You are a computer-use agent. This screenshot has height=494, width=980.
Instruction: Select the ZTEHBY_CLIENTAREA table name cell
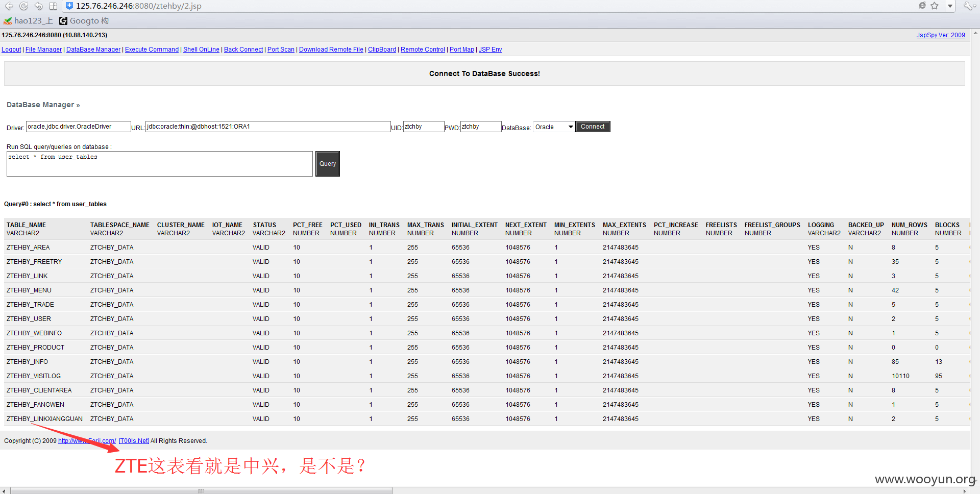39,390
